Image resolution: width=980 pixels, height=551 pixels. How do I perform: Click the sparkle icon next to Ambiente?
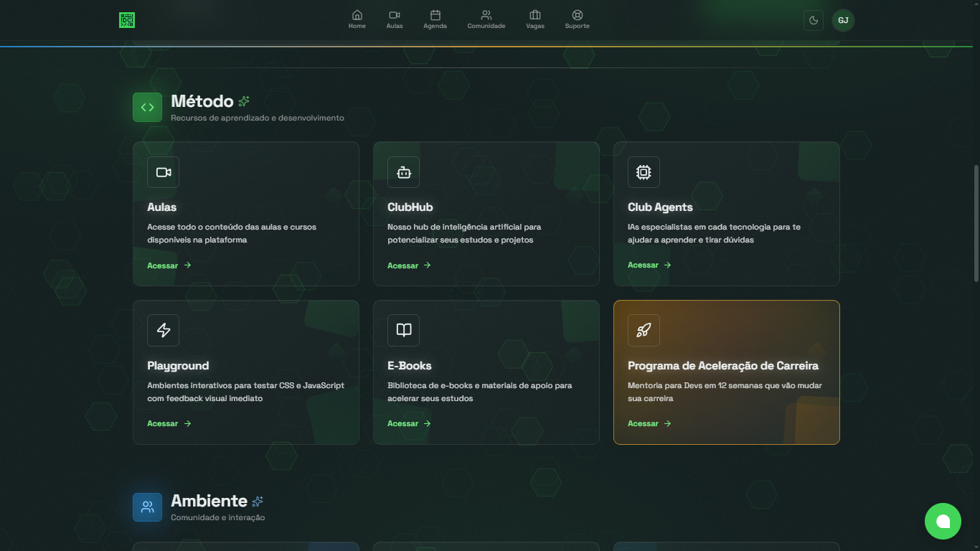pos(258,501)
